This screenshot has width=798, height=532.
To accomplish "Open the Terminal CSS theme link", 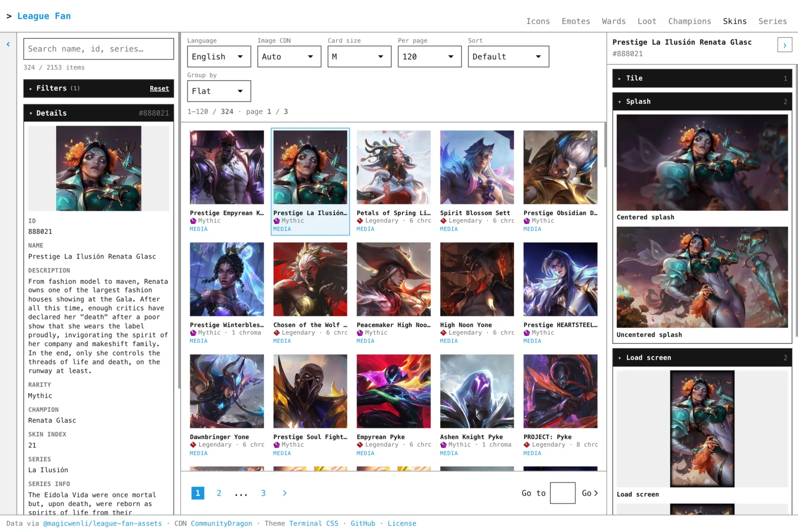I will click(314, 524).
